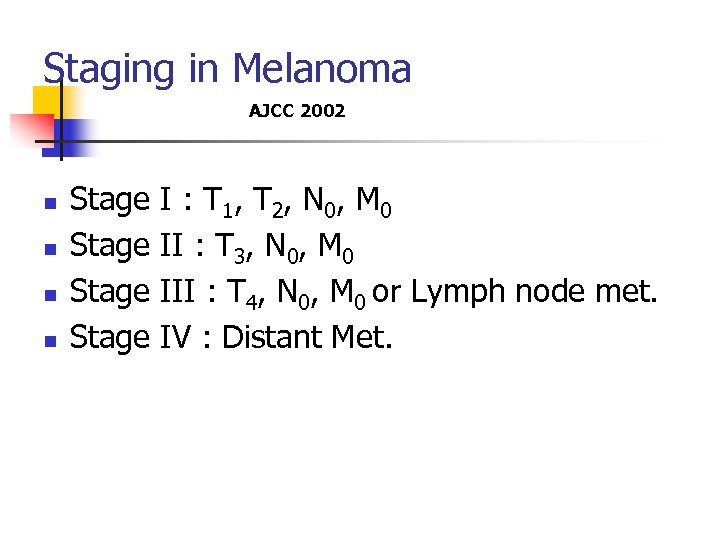
Task: Click the word "or" in the Stage III line
Action: click(388, 293)
